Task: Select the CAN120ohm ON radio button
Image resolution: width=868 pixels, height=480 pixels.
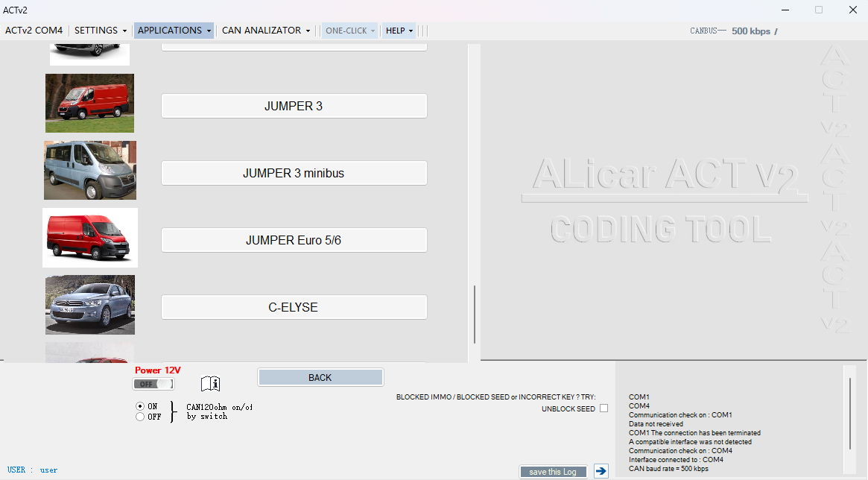Action: coord(139,405)
